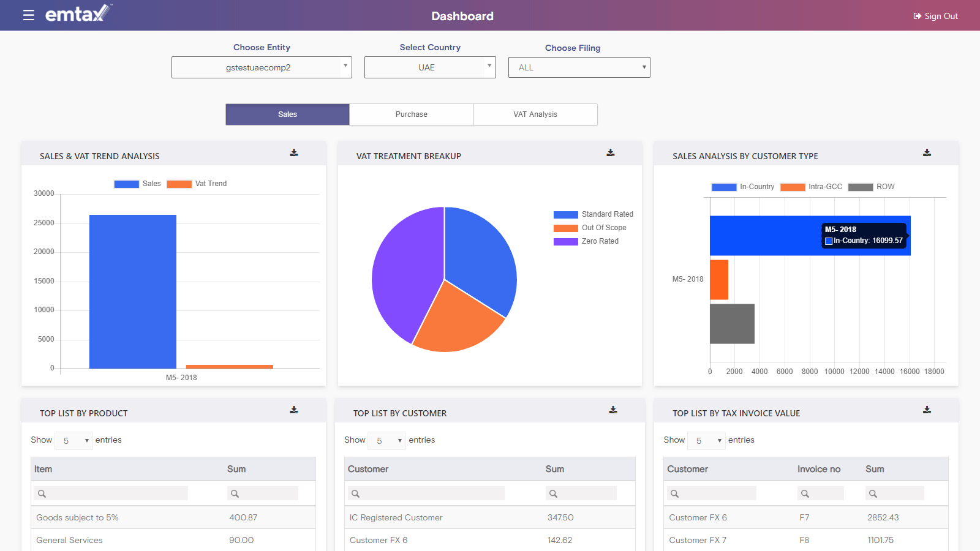The width and height of the screenshot is (980, 551).
Task: Download Sales Analysis by Customer Type chart
Action: click(x=927, y=153)
